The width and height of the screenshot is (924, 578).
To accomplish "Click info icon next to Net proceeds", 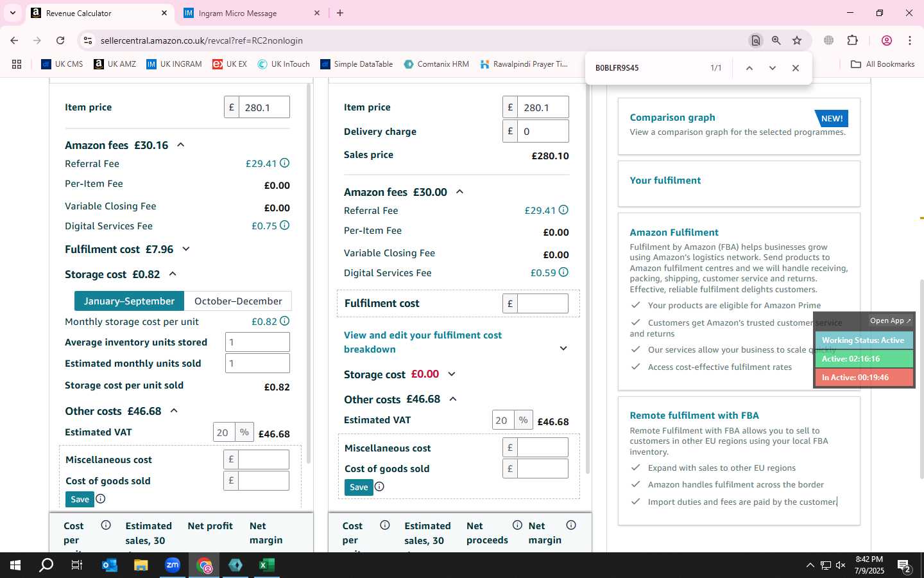I will point(517,525).
